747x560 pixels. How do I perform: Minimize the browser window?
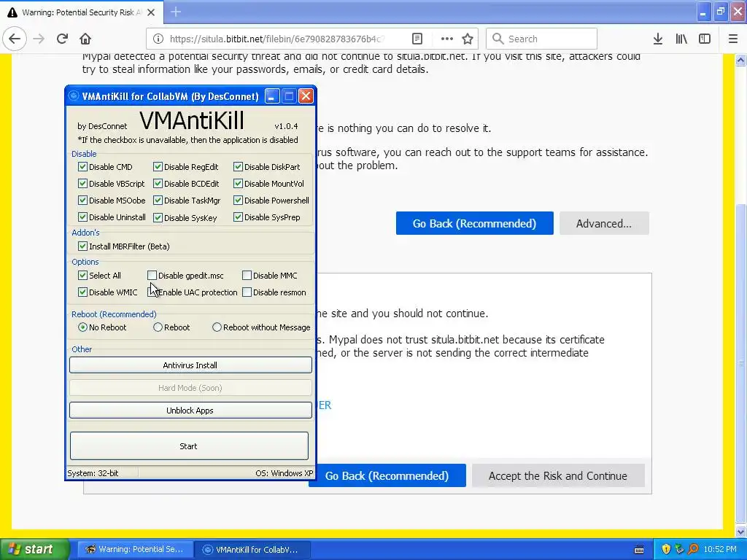coord(703,12)
